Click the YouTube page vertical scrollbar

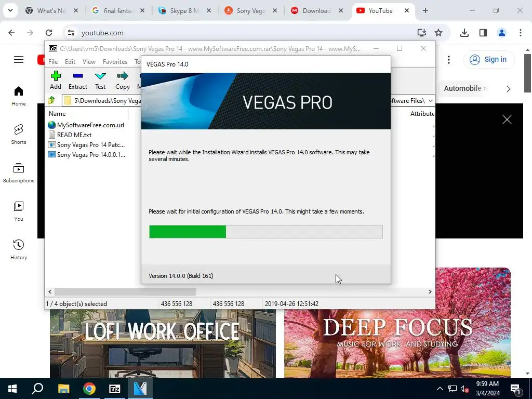coord(527,73)
